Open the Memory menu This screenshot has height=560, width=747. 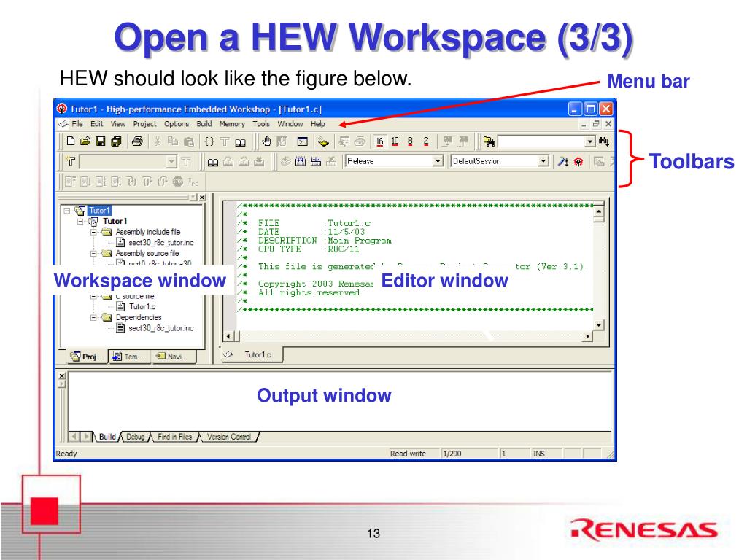[232, 124]
